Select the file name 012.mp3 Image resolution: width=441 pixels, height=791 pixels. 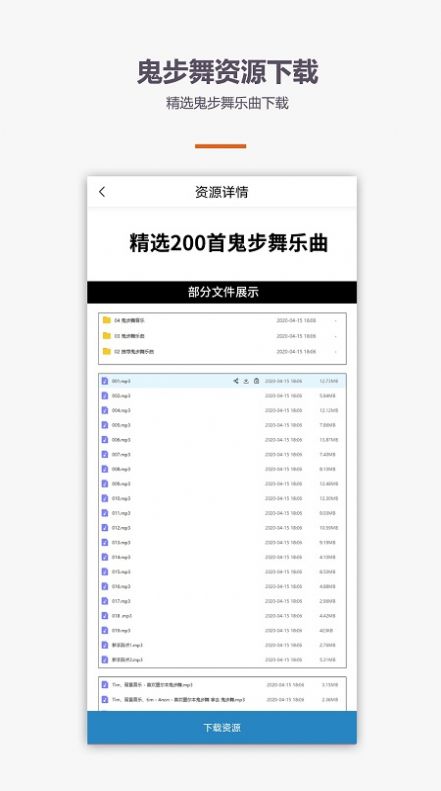[x=121, y=528]
